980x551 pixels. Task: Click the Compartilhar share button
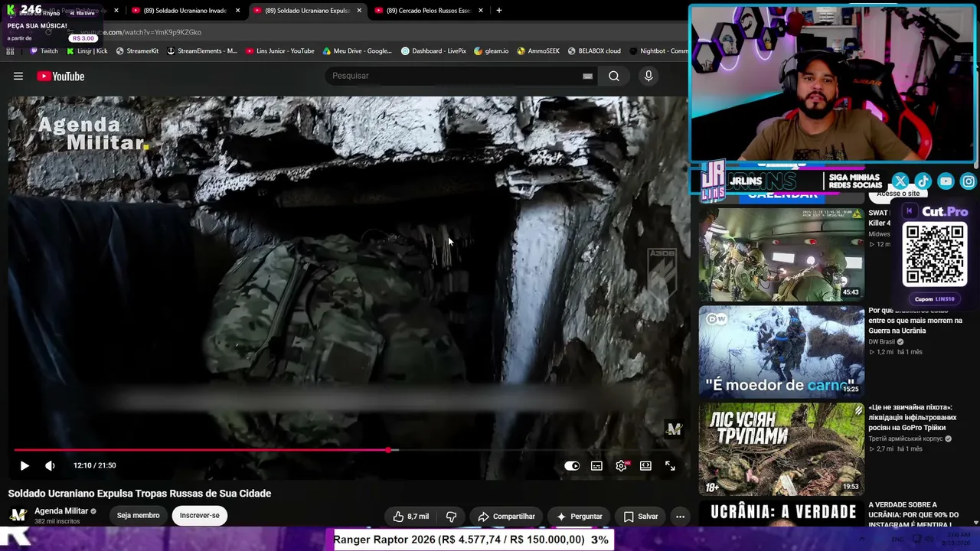pyautogui.click(x=506, y=517)
